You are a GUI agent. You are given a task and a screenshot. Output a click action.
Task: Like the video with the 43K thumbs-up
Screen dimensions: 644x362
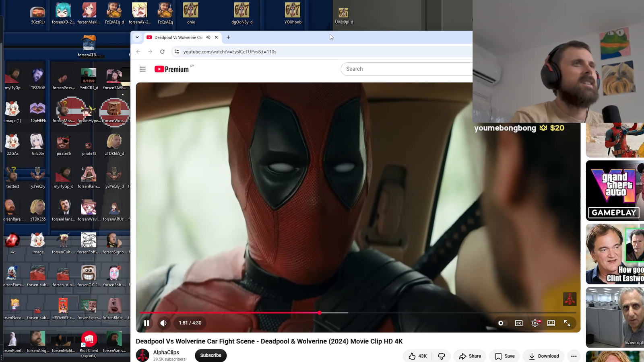(418, 356)
